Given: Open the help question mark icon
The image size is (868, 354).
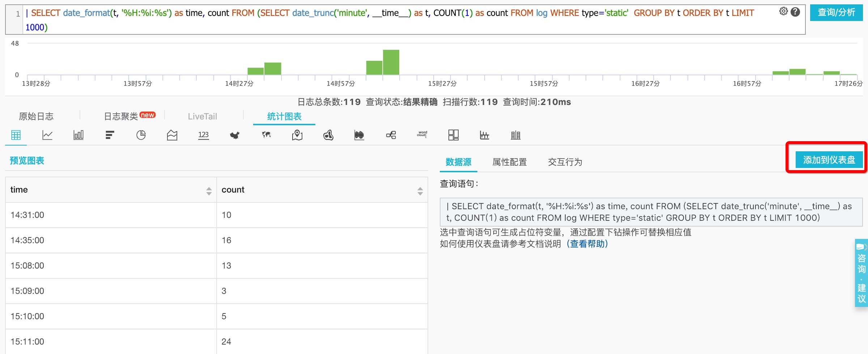Looking at the screenshot, I should pyautogui.click(x=795, y=12).
